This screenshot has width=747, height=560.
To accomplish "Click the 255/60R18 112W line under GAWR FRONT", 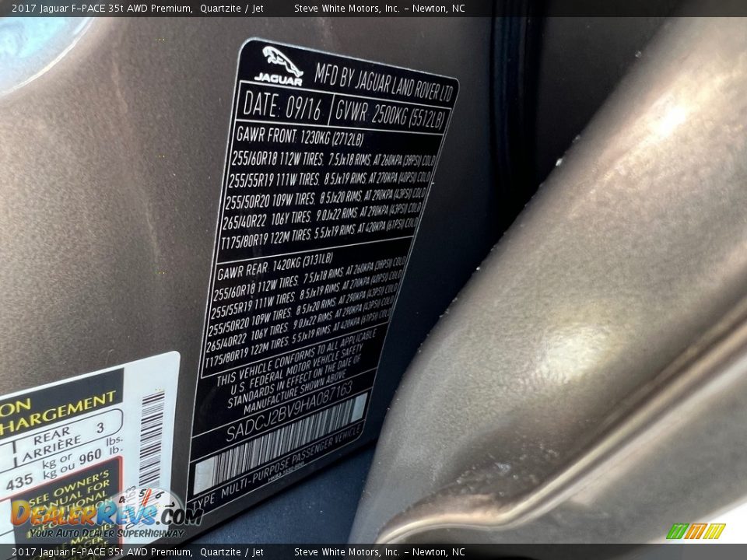I will [333, 159].
